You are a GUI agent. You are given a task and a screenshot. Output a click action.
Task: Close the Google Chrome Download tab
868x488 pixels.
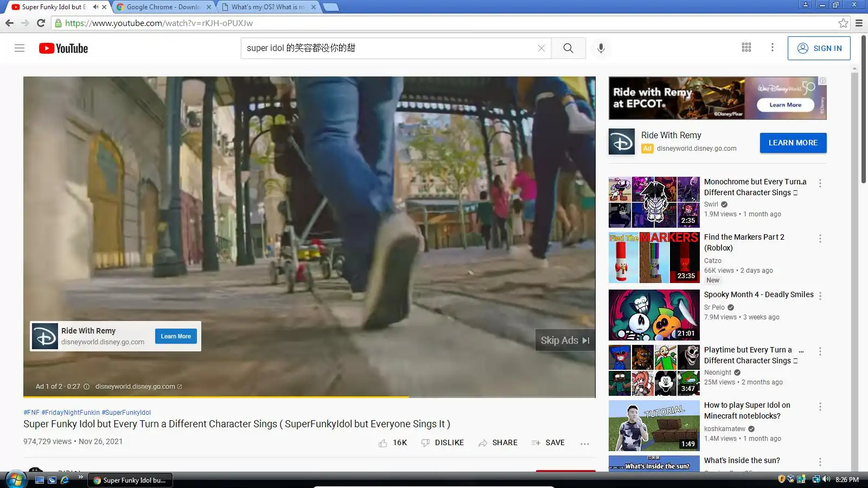pyautogui.click(x=208, y=7)
